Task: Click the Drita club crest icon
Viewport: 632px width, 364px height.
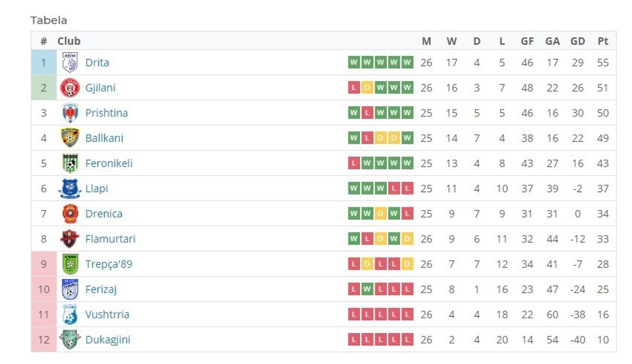Action: click(70, 62)
